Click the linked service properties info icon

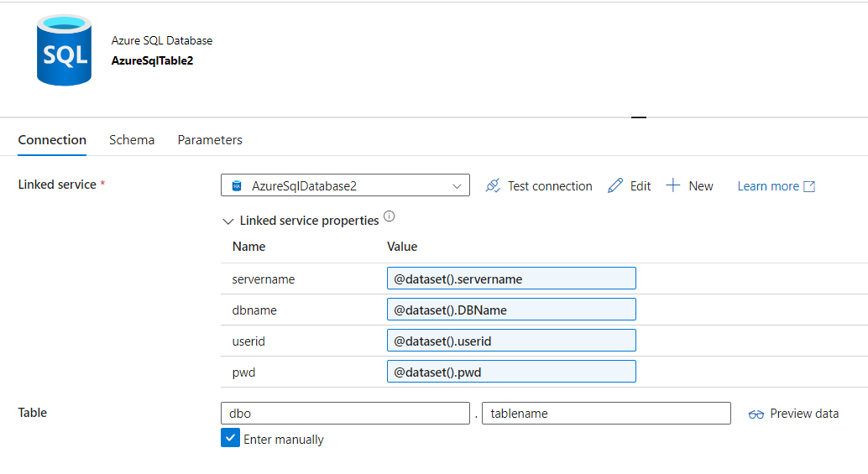390,216
